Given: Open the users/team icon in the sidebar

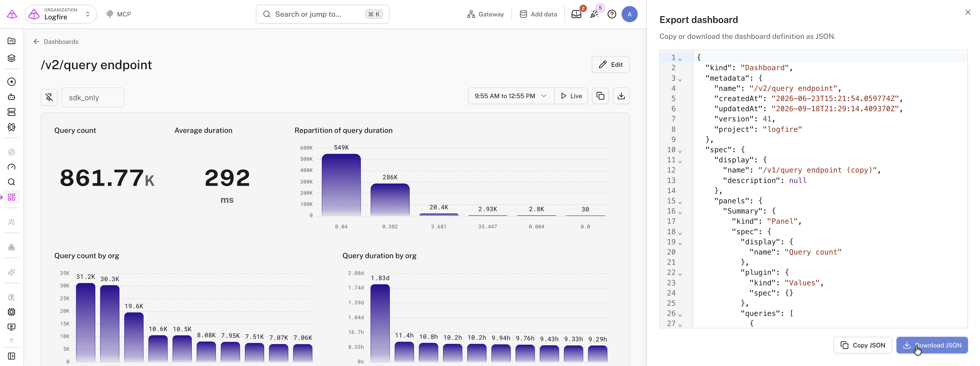Looking at the screenshot, I should 11,222.
